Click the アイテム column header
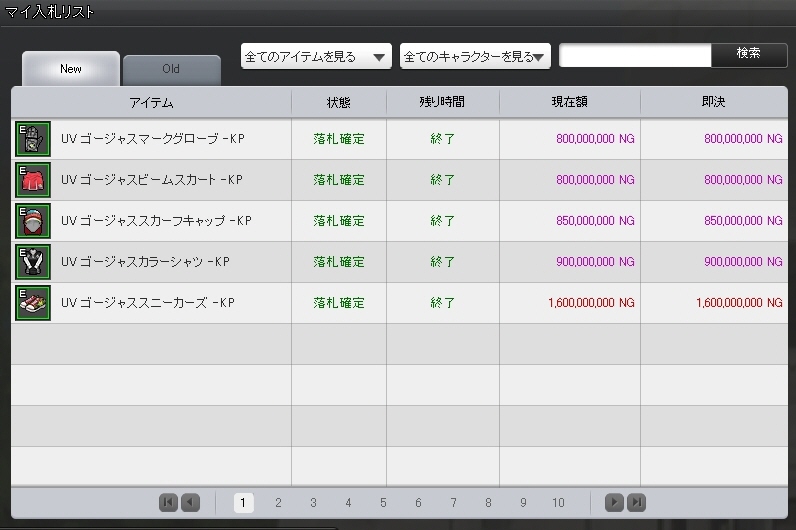 151,103
